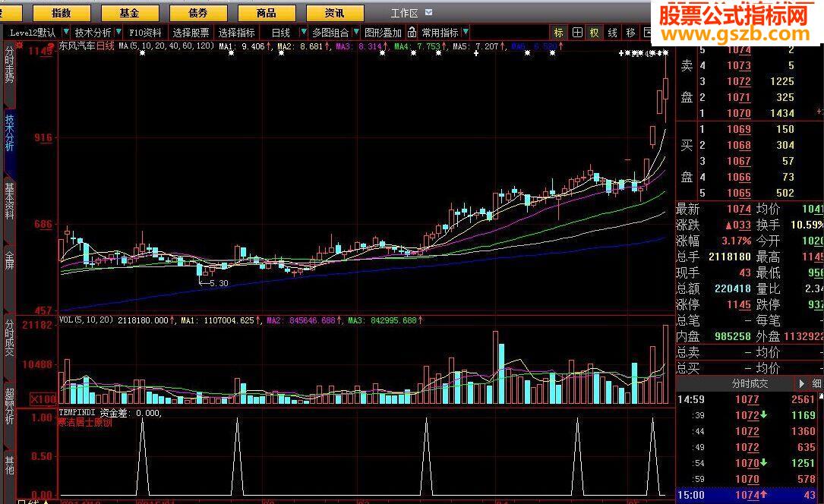Select the 分时走势 side tab

(9, 64)
